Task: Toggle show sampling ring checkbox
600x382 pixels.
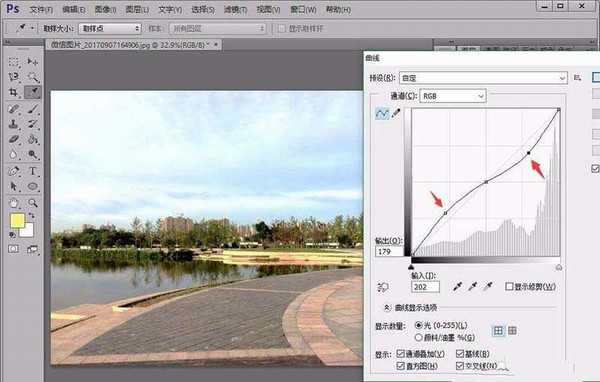Action: 282,28
